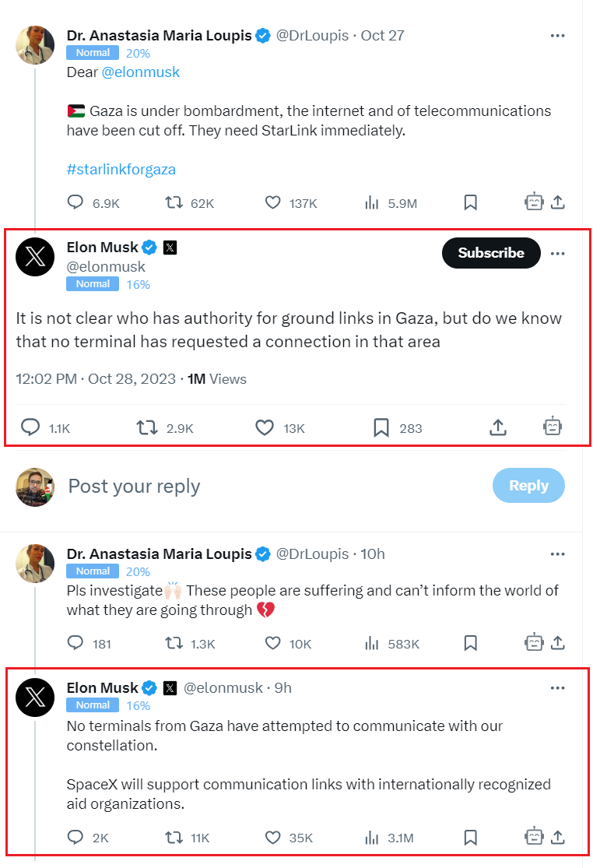The image size is (600, 868).
Task: Toggle bookmark on Elon's 'No terminals' reply
Action: tap(470, 837)
